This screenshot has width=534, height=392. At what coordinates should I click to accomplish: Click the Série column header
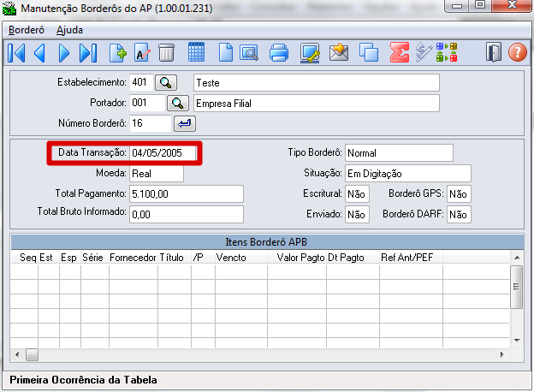tap(94, 258)
